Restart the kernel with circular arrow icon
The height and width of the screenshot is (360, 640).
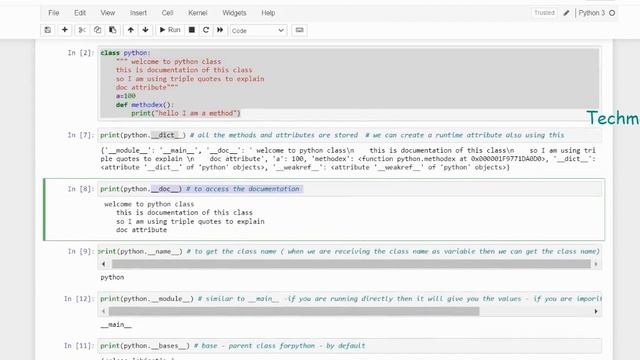pos(206,30)
